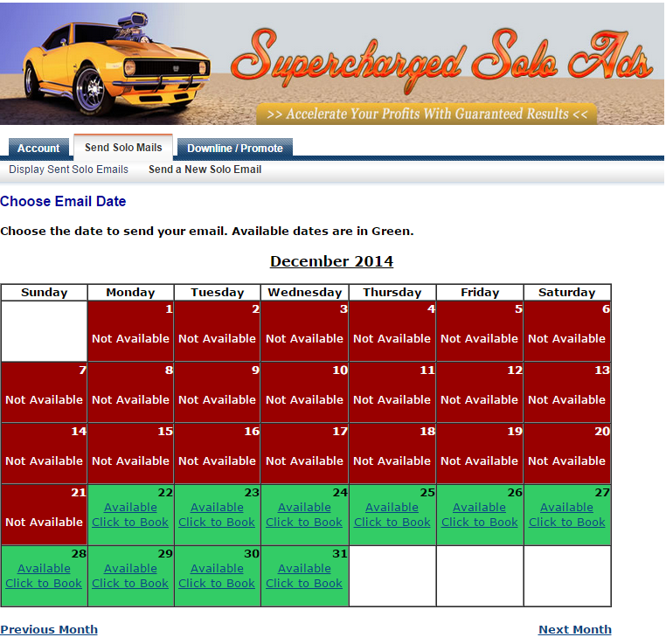The width and height of the screenshot is (666, 644).
Task: Click Not Available cell for December 20
Action: 567,454
